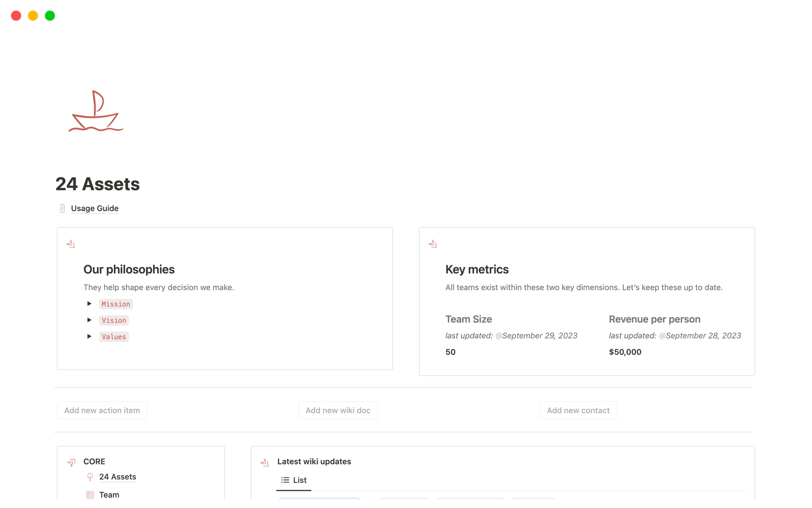This screenshot has width=812, height=508.
Task: Expand the Vision toggle
Action: (89, 320)
